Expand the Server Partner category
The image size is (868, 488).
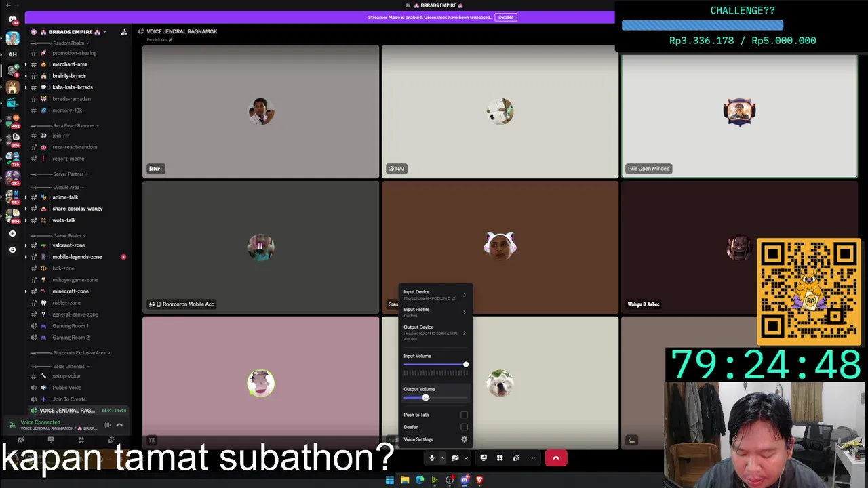tap(68, 174)
